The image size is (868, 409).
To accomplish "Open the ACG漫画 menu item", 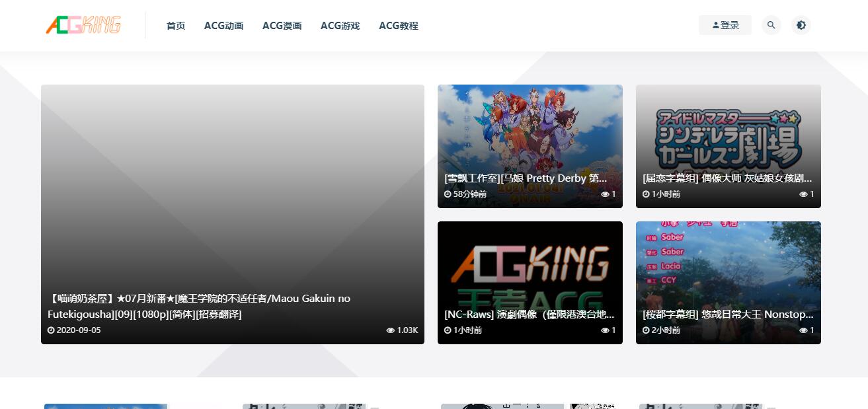I will pos(282,26).
